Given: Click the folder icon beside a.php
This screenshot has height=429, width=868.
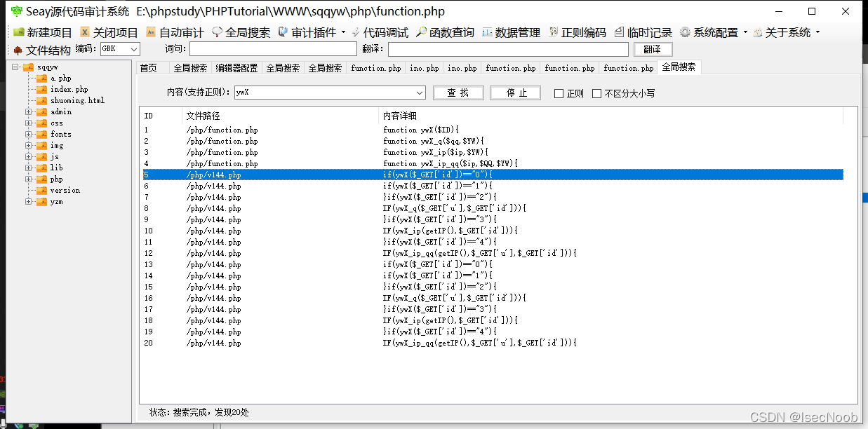Looking at the screenshot, I should coord(42,79).
